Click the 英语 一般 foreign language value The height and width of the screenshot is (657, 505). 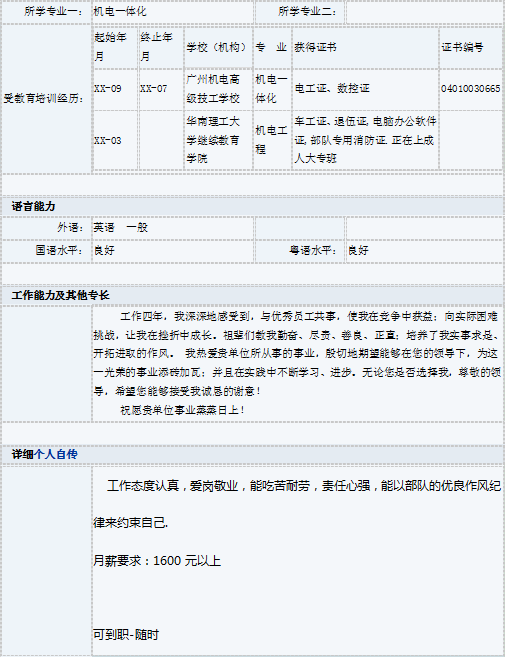pyautogui.click(x=120, y=228)
